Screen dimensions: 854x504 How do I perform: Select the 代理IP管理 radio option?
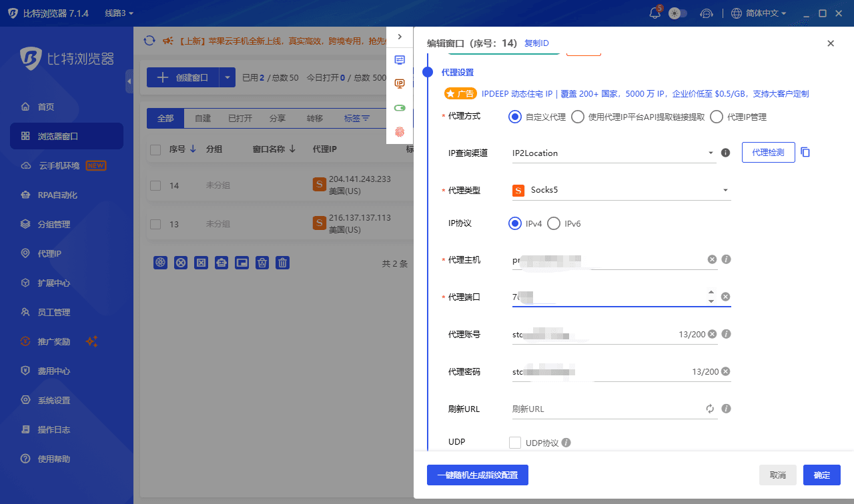pyautogui.click(x=717, y=117)
